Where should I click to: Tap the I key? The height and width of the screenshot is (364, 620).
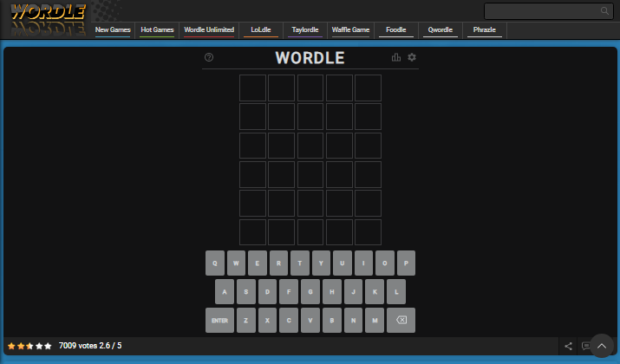pos(363,263)
